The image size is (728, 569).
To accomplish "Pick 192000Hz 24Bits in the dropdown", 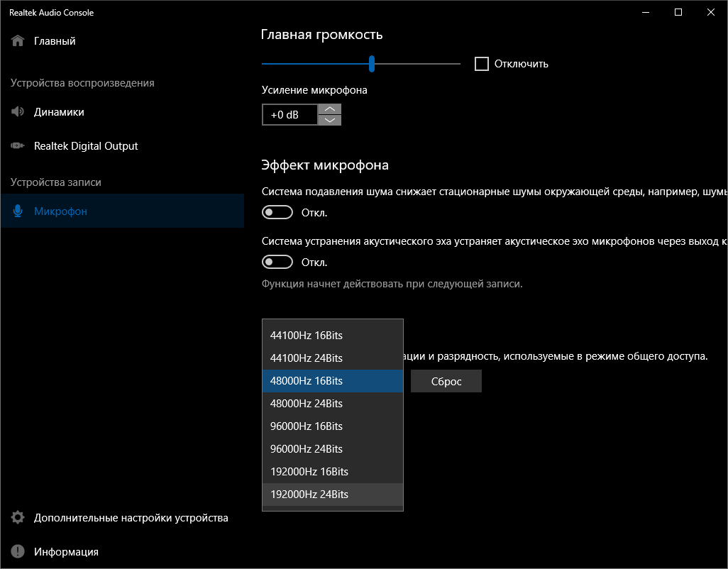I will (x=309, y=495).
